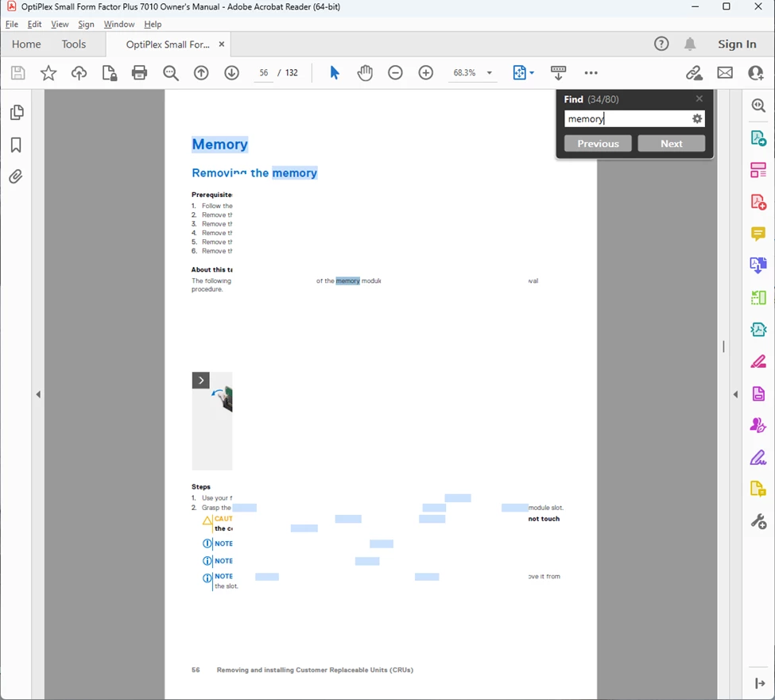
Task: Go to next page arrow
Action: coord(231,73)
